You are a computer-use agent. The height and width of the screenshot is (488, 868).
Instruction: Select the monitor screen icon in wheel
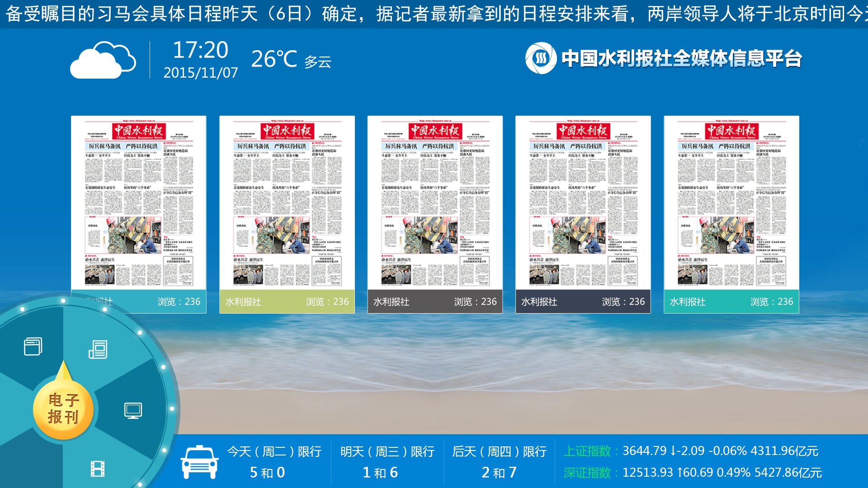click(133, 410)
